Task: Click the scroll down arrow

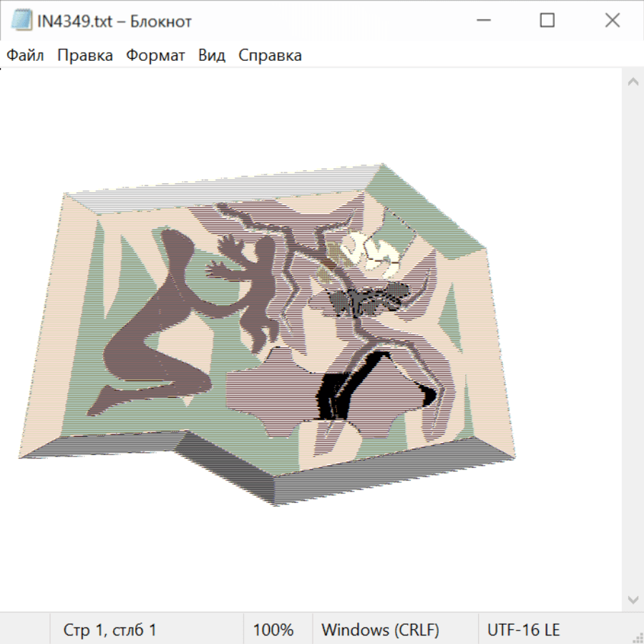Action: (633, 599)
